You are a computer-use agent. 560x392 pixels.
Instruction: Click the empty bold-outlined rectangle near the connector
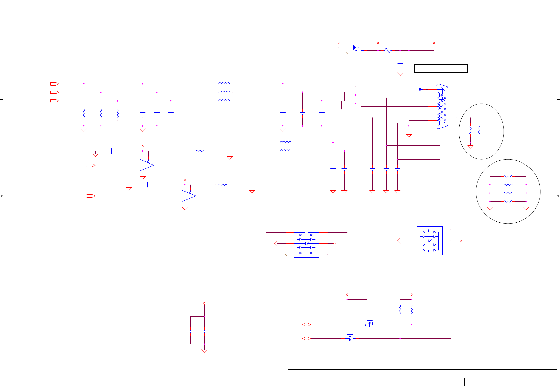(x=441, y=68)
